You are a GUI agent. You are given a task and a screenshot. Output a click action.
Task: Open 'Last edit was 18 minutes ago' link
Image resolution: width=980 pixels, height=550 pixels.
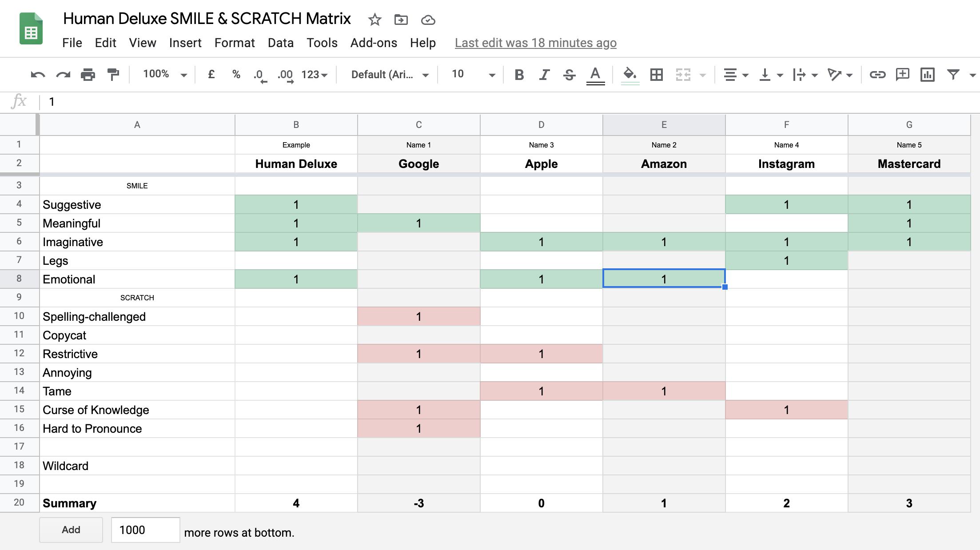(535, 43)
